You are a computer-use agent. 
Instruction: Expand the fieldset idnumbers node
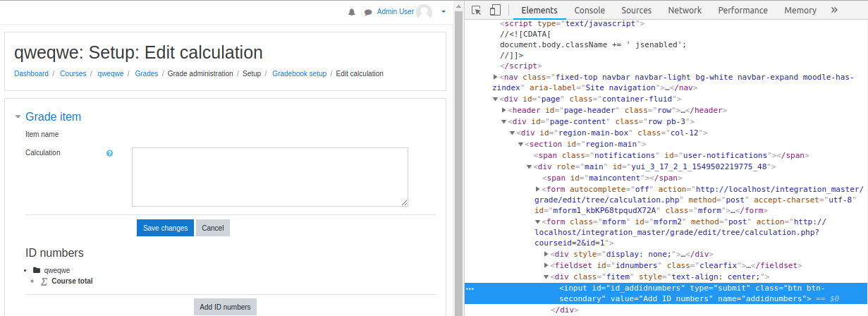point(546,265)
